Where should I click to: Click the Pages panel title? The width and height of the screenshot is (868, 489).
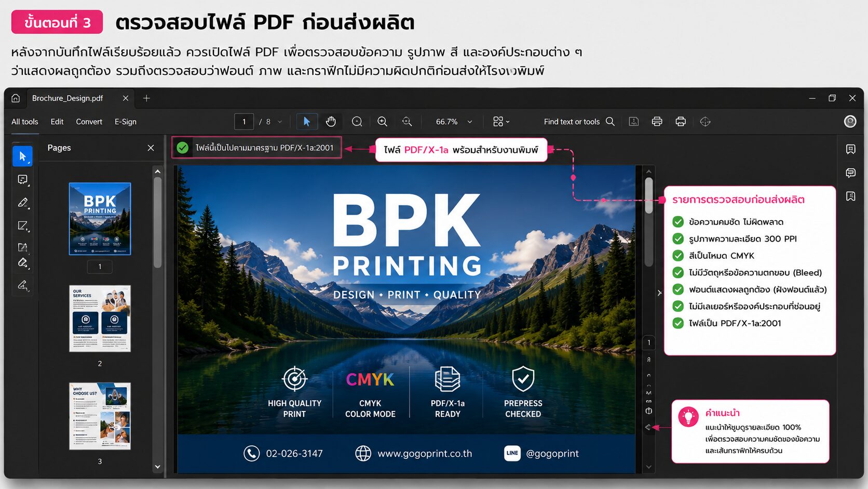point(59,148)
